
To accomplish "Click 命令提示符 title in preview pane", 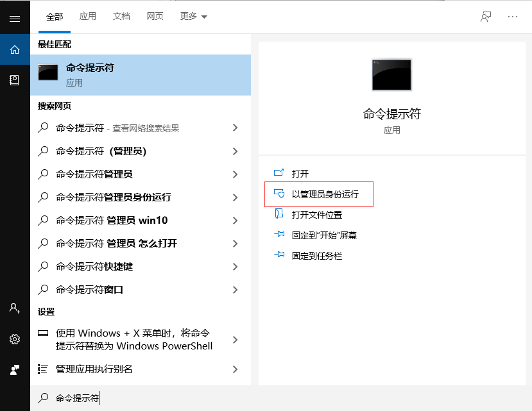I will (392, 114).
